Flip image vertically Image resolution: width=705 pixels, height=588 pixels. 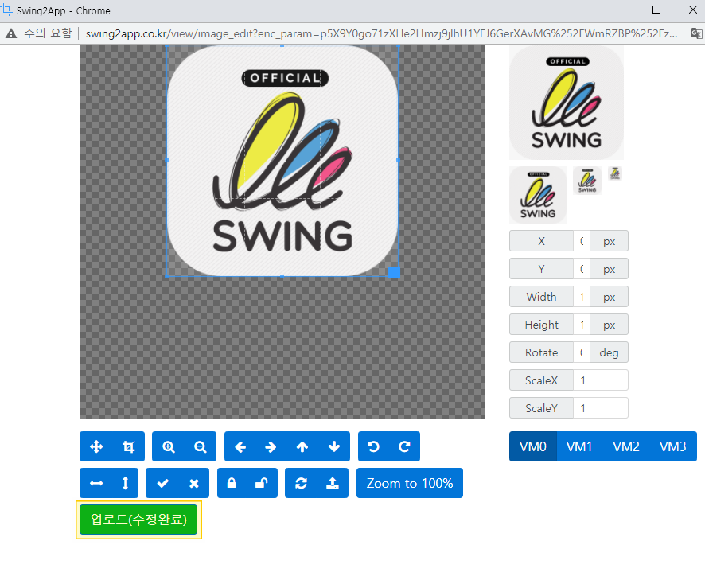click(125, 483)
